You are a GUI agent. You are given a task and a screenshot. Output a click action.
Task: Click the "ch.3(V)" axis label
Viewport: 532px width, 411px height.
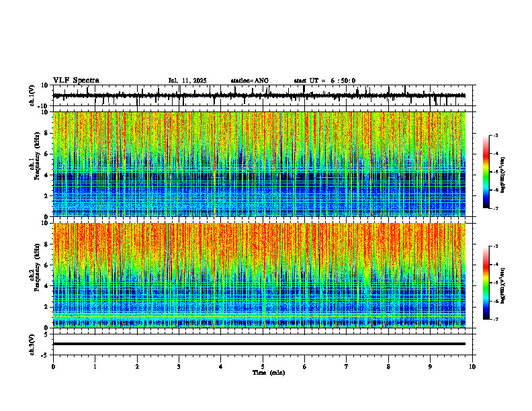tap(32, 345)
